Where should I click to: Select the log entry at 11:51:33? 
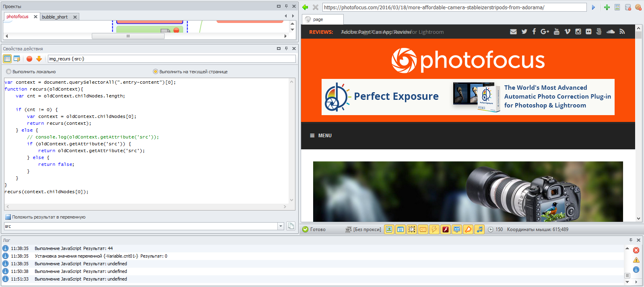[312, 279]
